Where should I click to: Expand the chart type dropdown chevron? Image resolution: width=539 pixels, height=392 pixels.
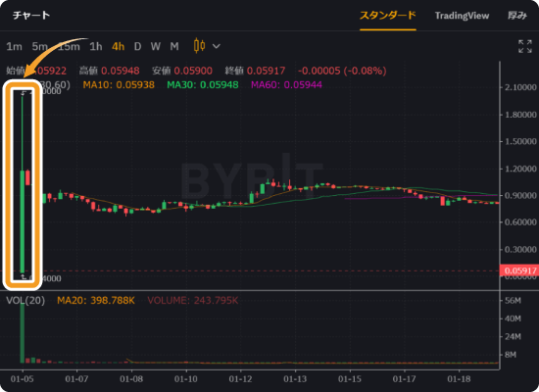(217, 46)
